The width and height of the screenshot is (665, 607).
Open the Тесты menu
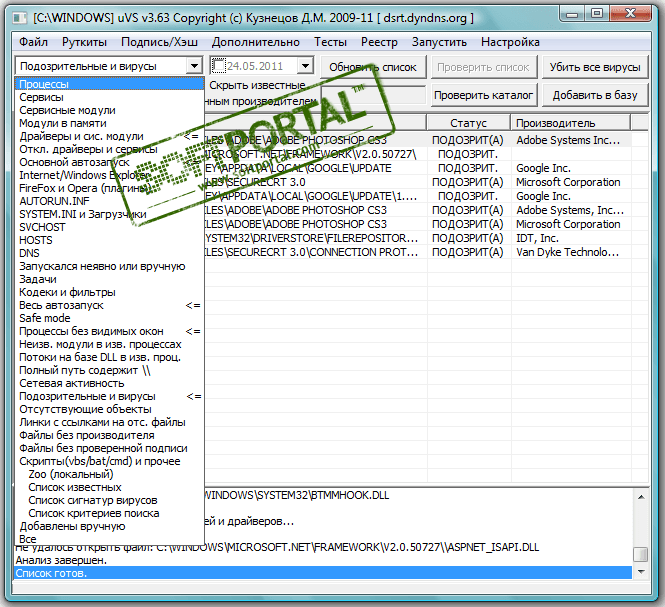330,42
